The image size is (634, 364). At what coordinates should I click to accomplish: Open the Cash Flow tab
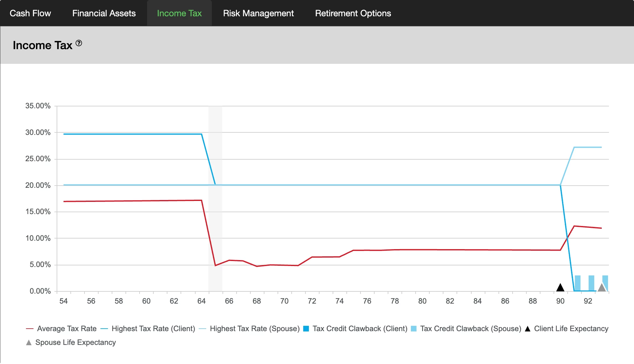(30, 13)
